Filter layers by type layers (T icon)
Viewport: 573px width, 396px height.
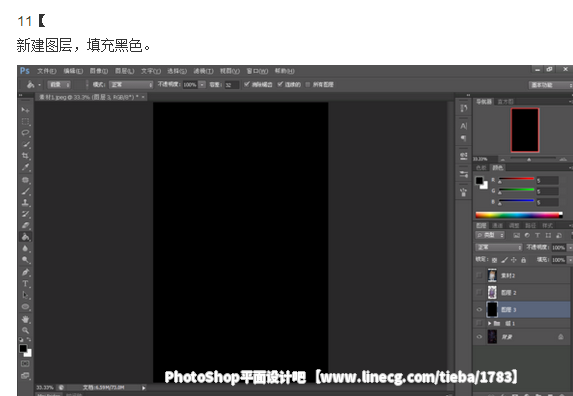(x=537, y=235)
